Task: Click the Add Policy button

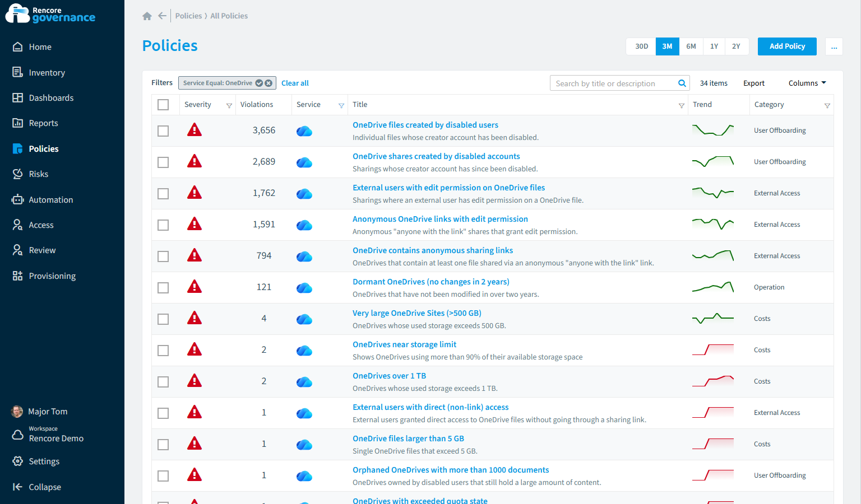Action: point(787,46)
